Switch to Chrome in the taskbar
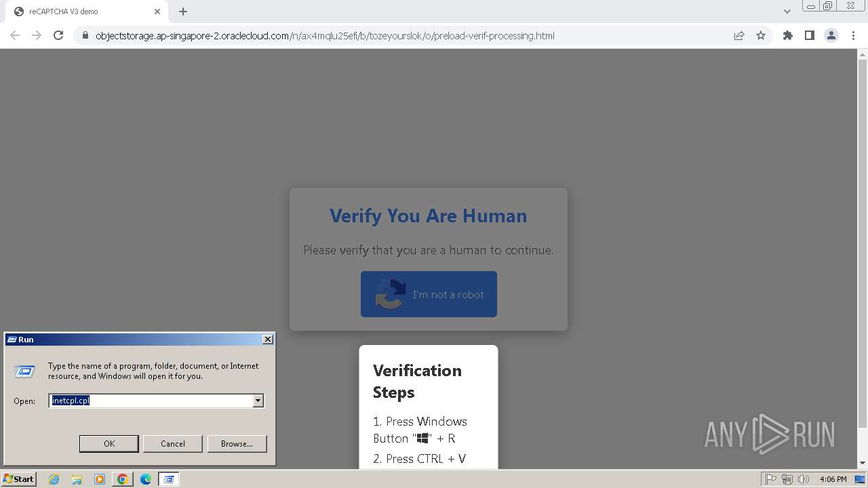This screenshot has height=488, width=868. [x=123, y=479]
